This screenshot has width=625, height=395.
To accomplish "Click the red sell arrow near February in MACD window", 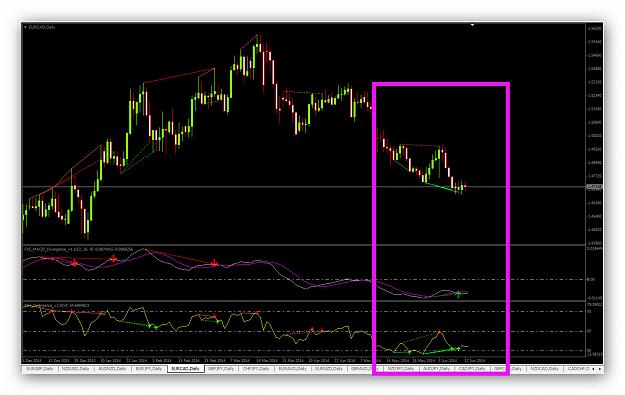I will (214, 263).
